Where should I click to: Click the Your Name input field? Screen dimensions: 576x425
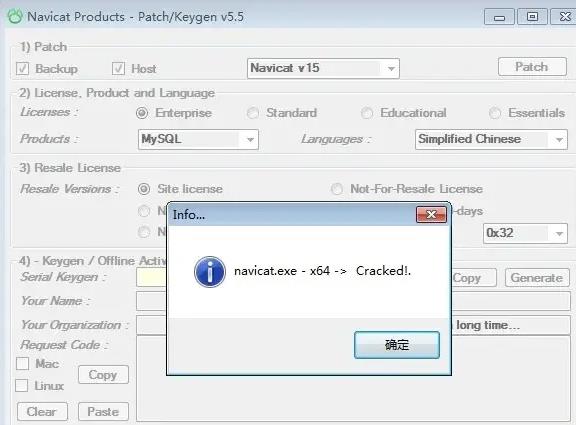click(x=353, y=301)
